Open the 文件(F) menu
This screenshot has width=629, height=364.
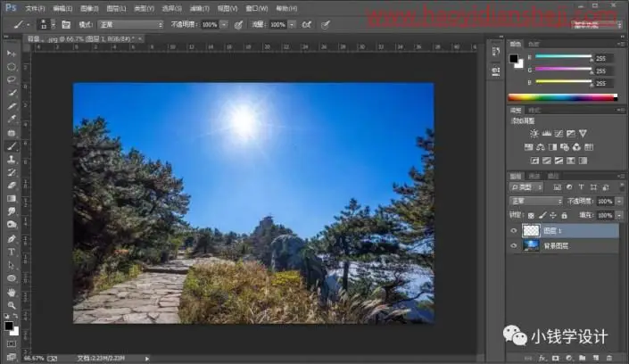tap(35, 8)
